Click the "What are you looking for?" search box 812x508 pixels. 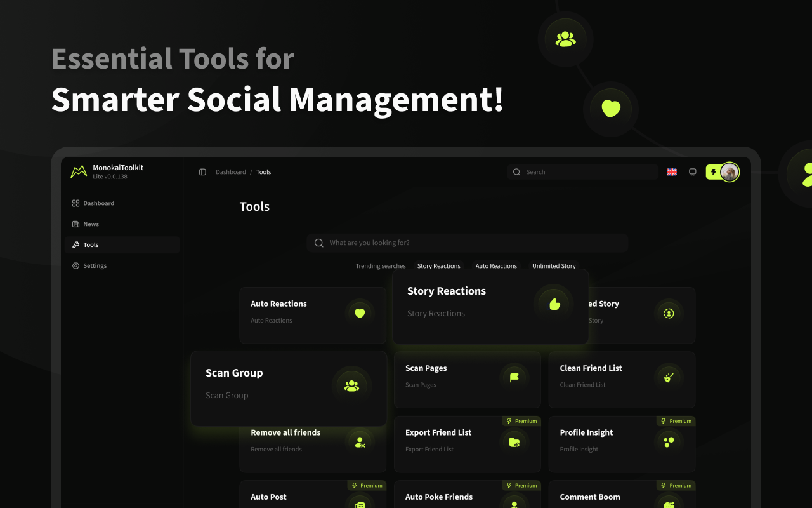pyautogui.click(x=468, y=243)
